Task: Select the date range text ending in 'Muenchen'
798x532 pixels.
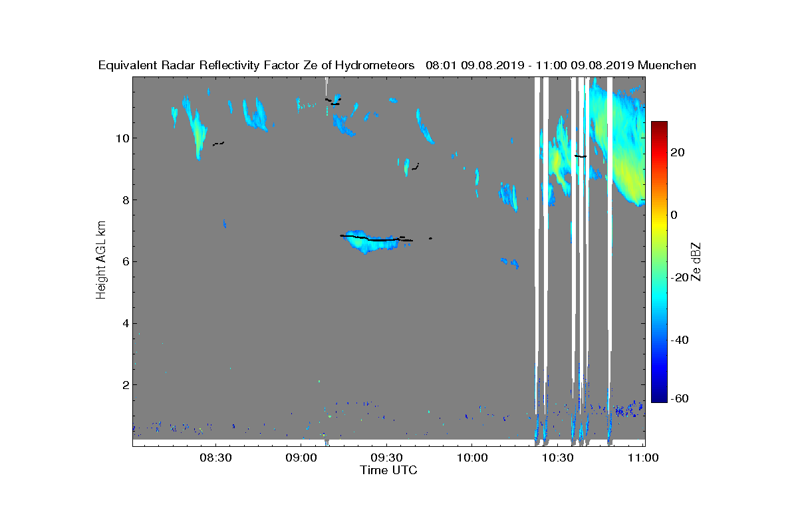Action: tap(561, 65)
